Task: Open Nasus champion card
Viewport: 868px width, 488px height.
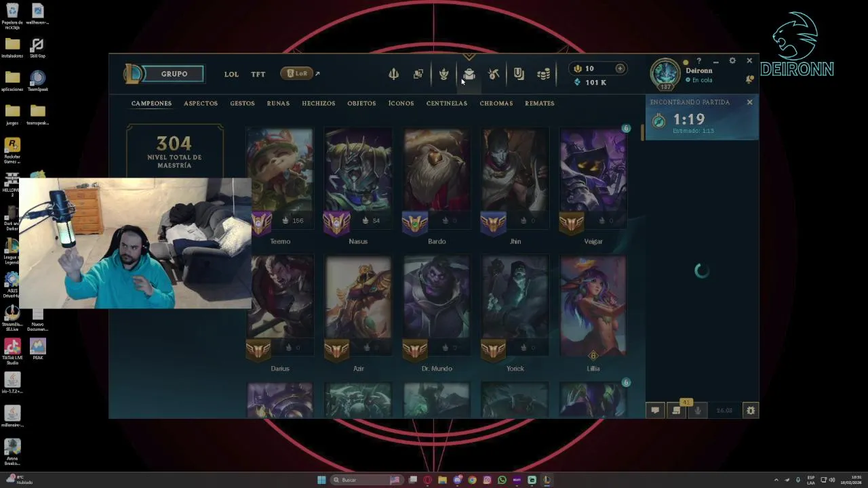Action: (x=358, y=179)
